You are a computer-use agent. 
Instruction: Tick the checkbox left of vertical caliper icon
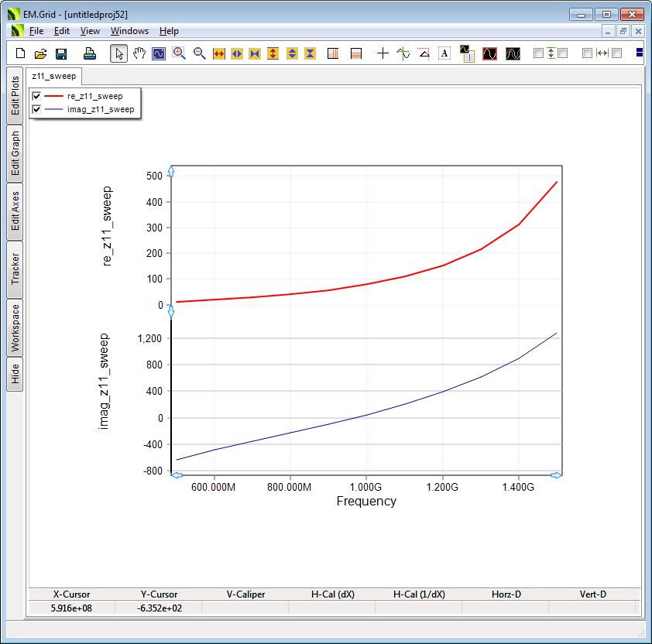(538, 53)
